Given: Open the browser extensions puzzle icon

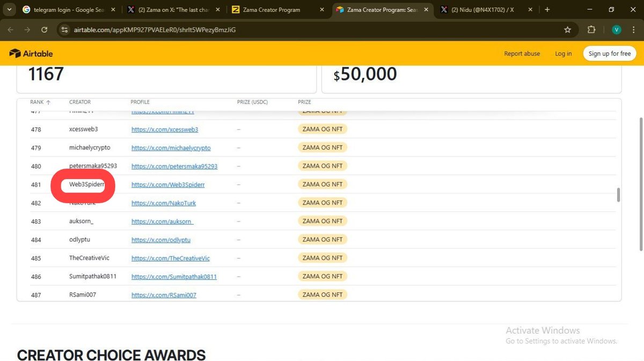Looking at the screenshot, I should pyautogui.click(x=591, y=30).
